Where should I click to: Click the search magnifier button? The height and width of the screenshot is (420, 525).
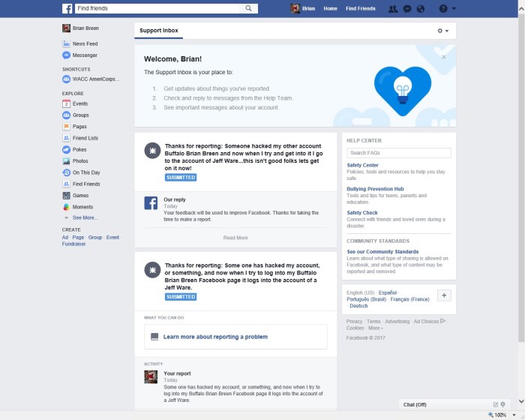(x=249, y=8)
